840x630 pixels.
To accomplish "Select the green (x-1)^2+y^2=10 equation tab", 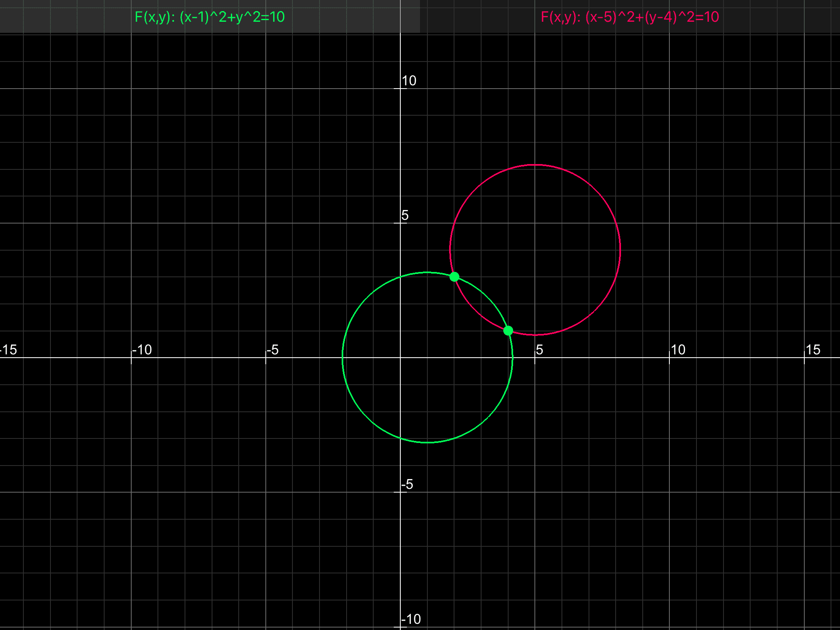I will [210, 17].
